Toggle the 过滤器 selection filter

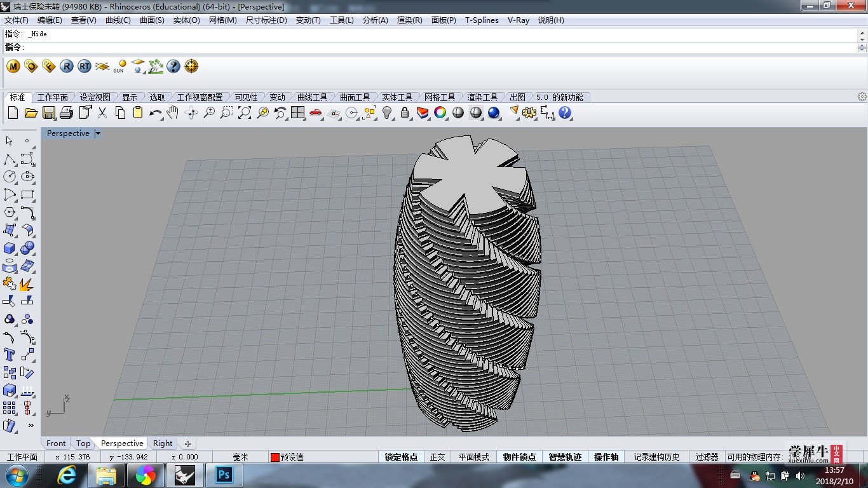click(707, 457)
